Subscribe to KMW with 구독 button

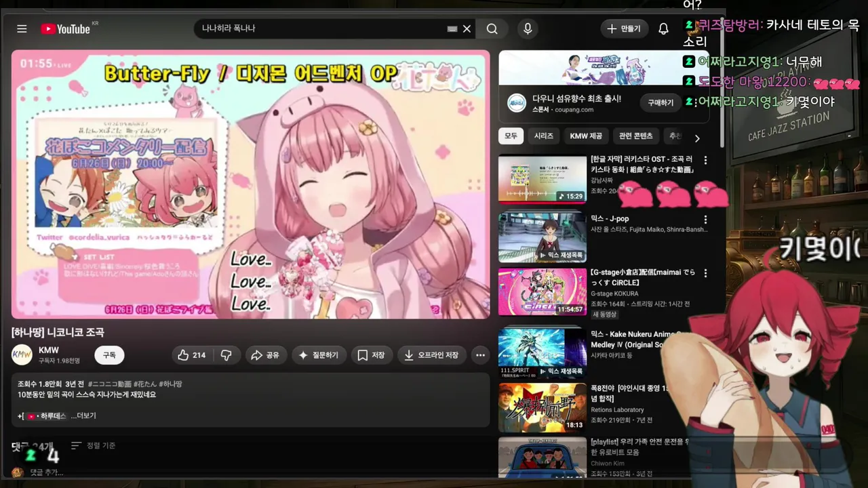[x=109, y=355]
